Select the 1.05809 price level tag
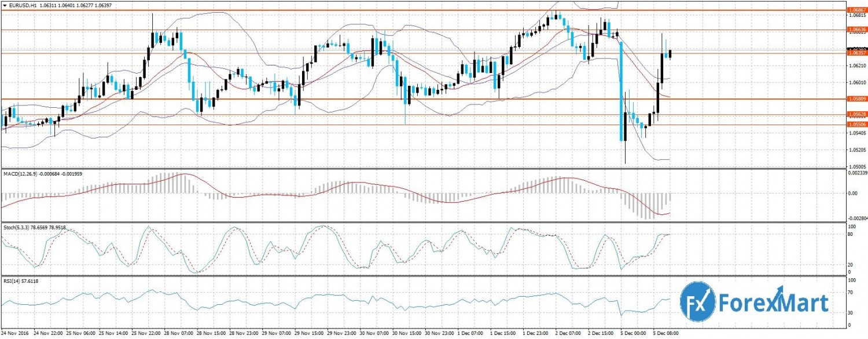 856,99
